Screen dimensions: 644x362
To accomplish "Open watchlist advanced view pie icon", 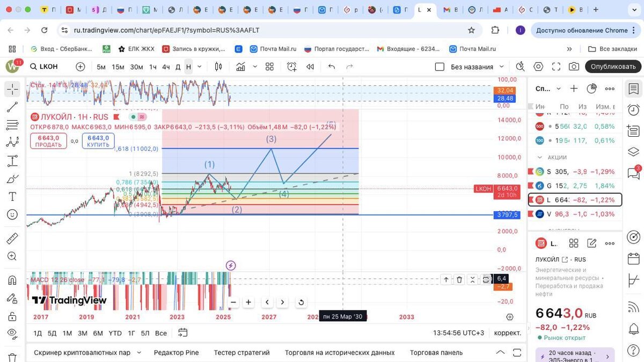I will pos(592,88).
